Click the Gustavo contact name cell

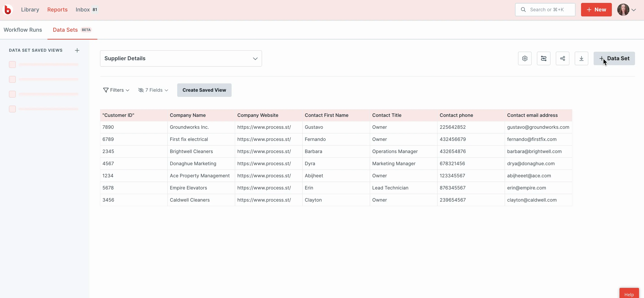click(x=336, y=127)
